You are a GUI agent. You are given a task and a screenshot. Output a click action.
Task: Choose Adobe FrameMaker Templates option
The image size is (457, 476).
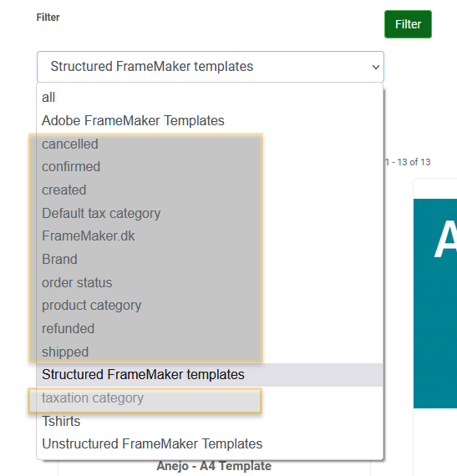210,120
